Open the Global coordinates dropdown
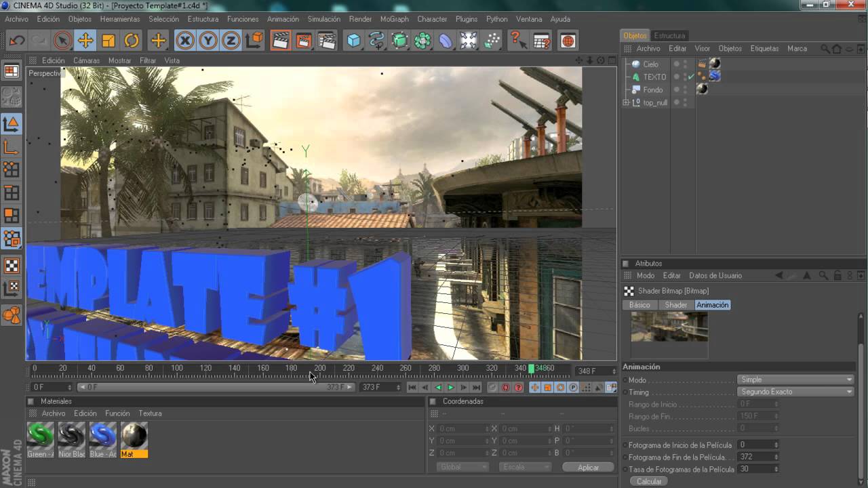 (461, 467)
